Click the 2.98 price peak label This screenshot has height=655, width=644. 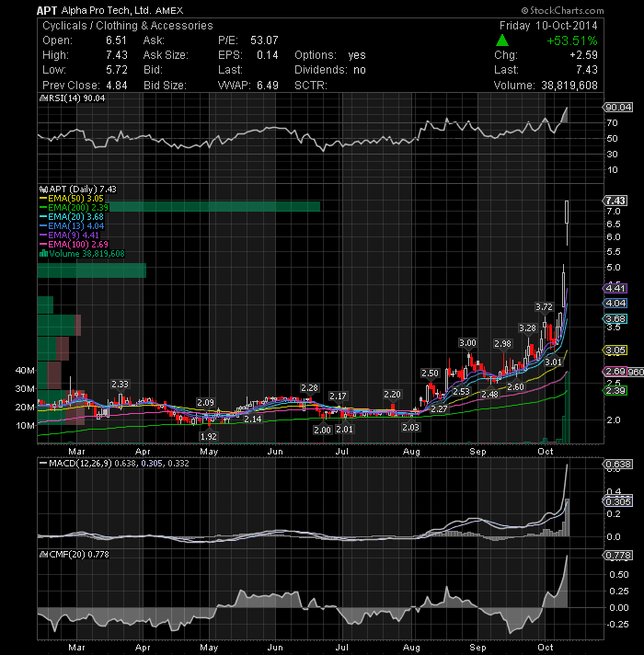coord(502,343)
